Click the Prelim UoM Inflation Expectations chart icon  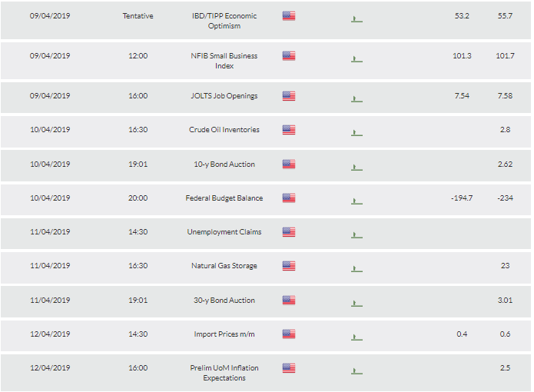(357, 371)
